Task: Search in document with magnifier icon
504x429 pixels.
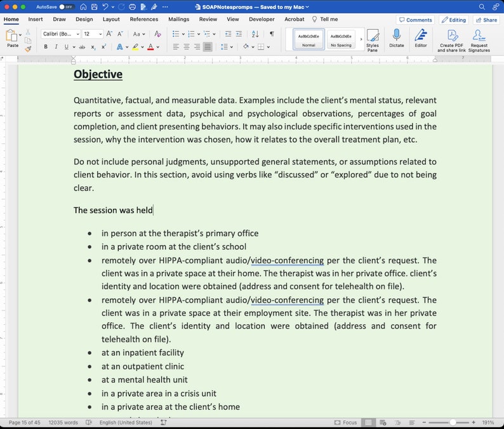Action: [482, 7]
